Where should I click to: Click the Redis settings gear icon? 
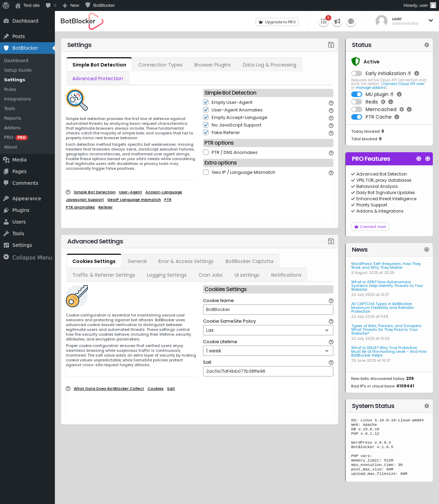coord(383,102)
